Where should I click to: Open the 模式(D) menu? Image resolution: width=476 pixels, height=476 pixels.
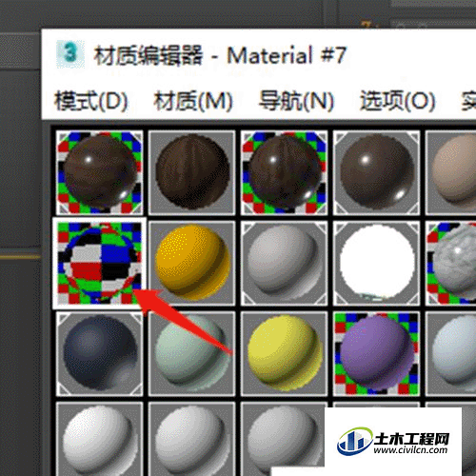coord(91,101)
